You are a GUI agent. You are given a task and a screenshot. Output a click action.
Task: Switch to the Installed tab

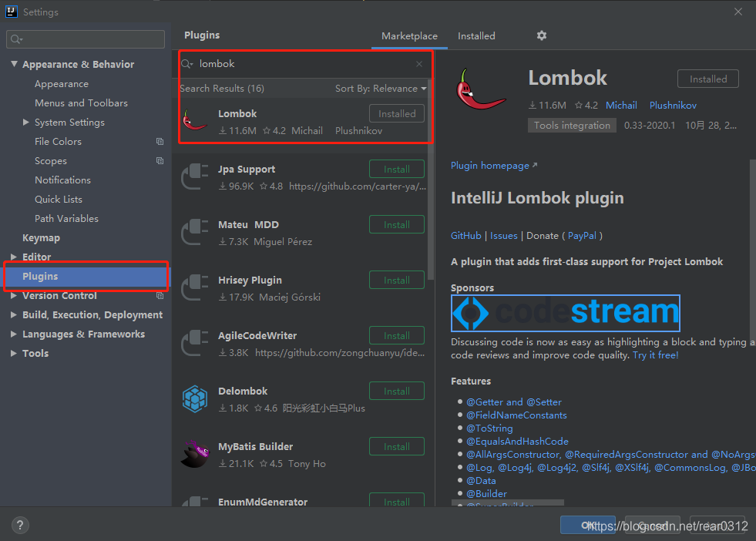coord(475,35)
